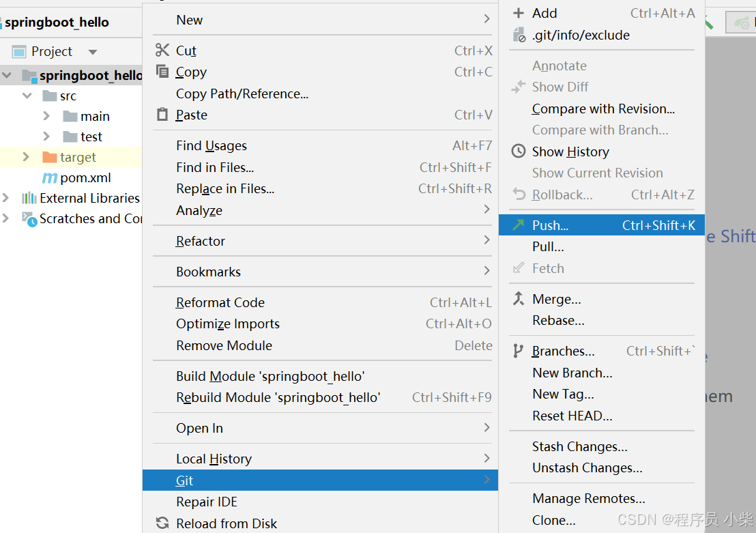Select Compare with Revision...
The width and height of the screenshot is (756, 533).
pos(602,109)
